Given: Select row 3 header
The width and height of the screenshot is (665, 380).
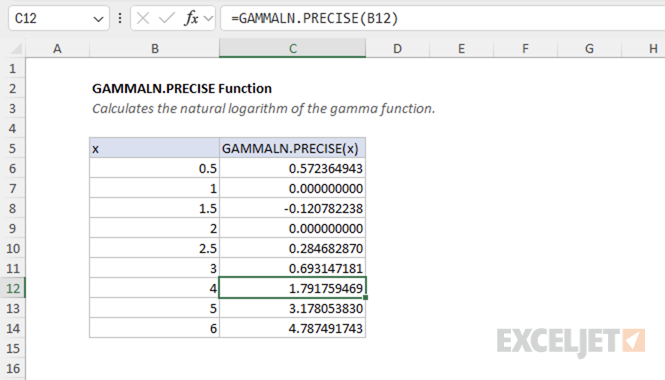Looking at the screenshot, I should click(x=13, y=108).
